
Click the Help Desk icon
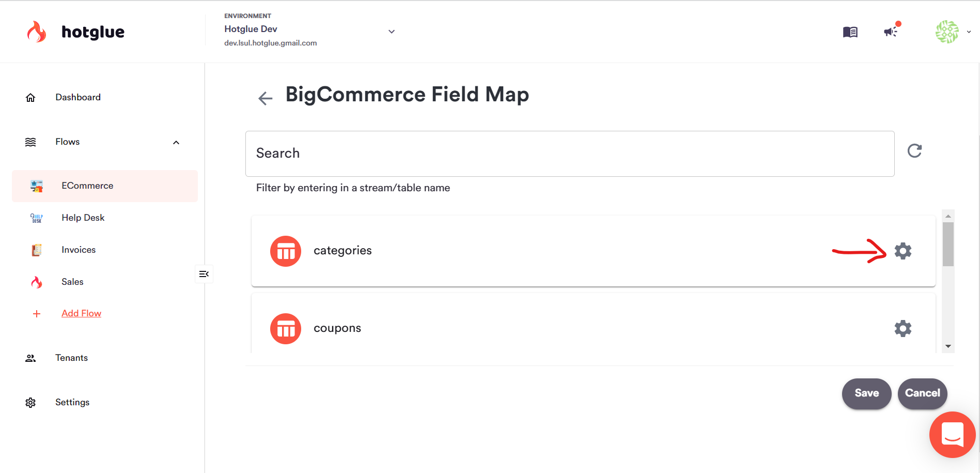tap(37, 218)
